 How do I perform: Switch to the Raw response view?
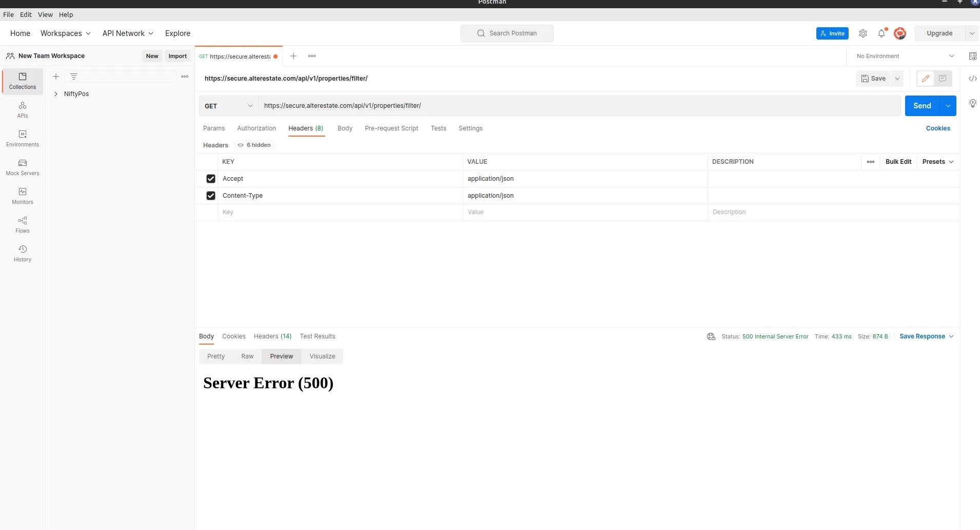click(x=247, y=356)
